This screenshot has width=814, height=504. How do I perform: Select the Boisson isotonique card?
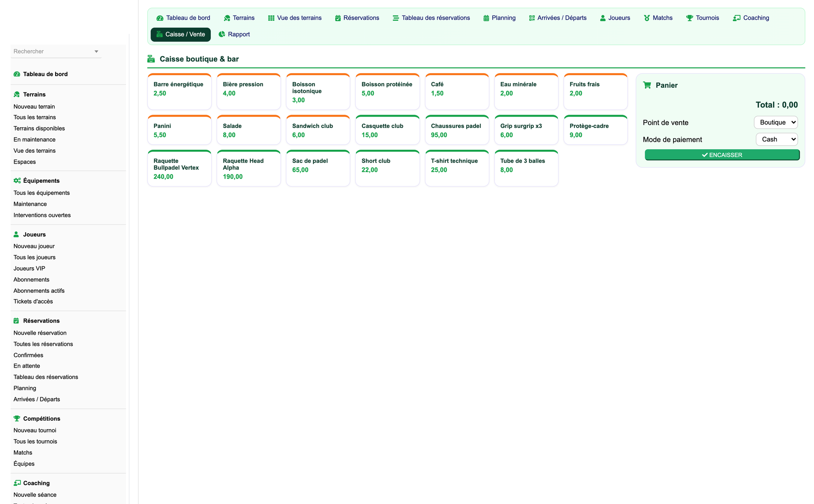coord(318,92)
